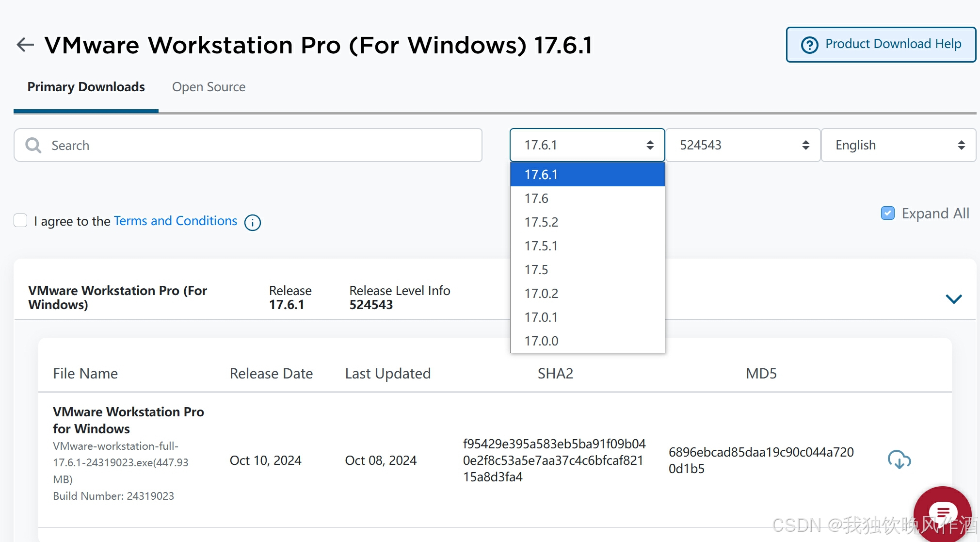The height and width of the screenshot is (542, 980).
Task: Open the red chat bubble widget
Action: [x=942, y=513]
